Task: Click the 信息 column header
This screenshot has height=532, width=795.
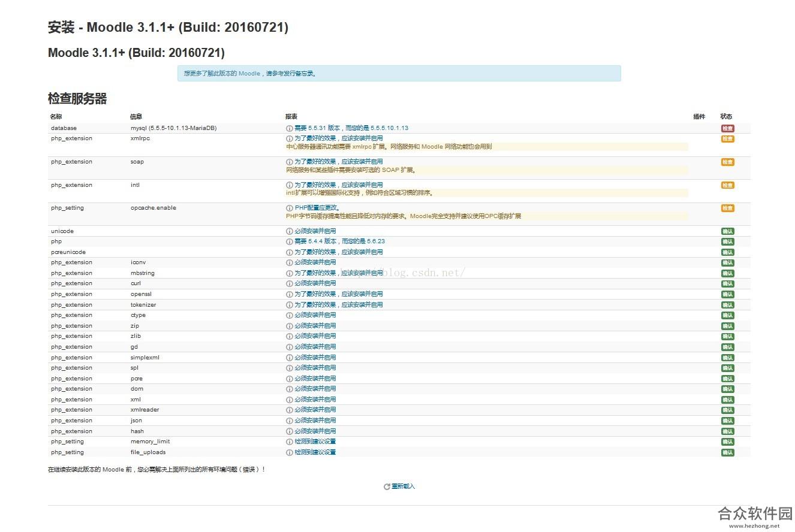Action: (136, 117)
